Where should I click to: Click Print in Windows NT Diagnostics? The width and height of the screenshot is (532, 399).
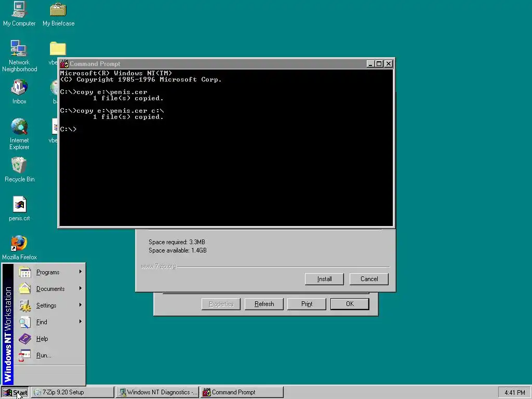coord(307,304)
